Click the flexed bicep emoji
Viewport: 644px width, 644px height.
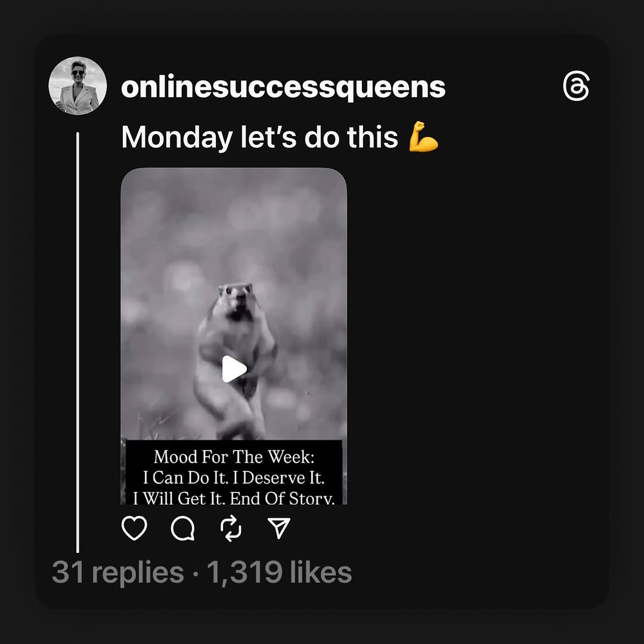[x=424, y=137]
